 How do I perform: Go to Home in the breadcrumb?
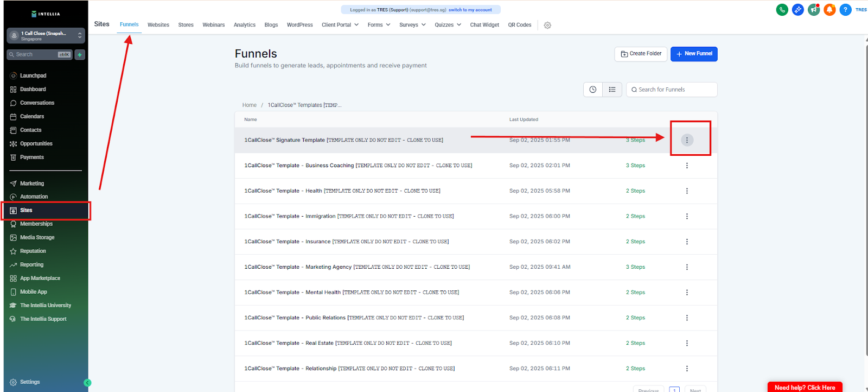point(250,105)
